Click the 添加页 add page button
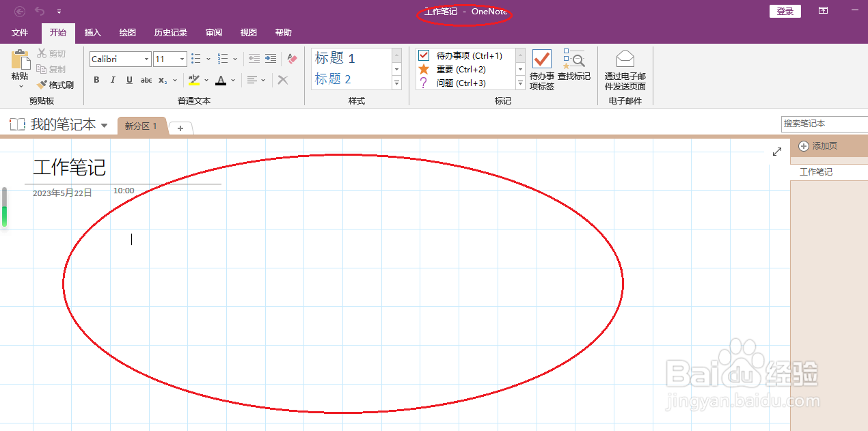 (x=818, y=146)
